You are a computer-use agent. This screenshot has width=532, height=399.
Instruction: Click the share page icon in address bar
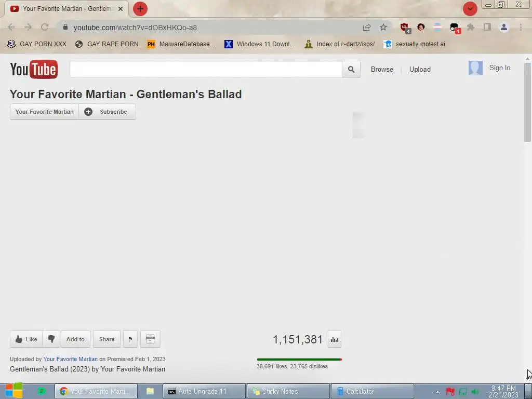tap(367, 27)
